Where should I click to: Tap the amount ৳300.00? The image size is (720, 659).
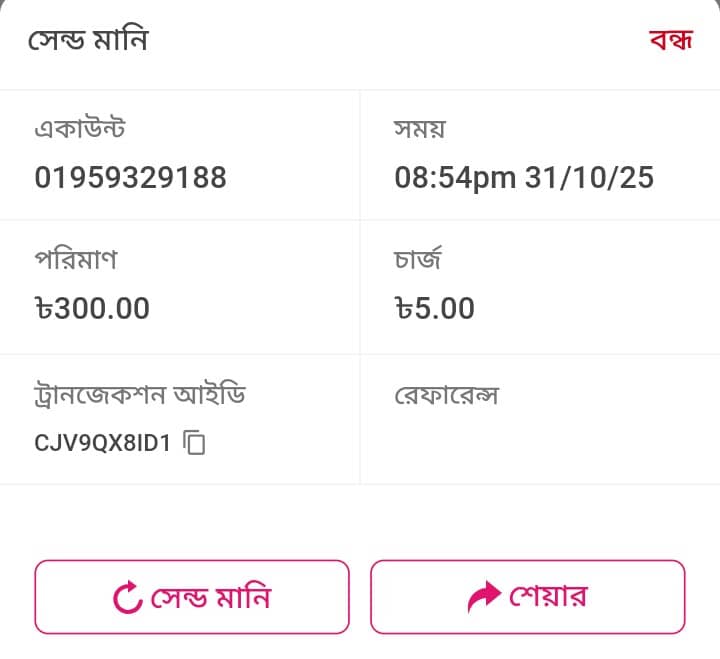[92, 308]
